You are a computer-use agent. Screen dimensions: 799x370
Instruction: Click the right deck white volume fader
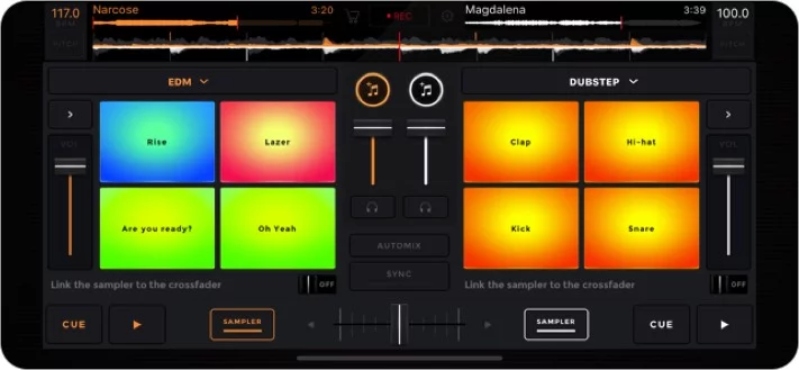coord(426,128)
